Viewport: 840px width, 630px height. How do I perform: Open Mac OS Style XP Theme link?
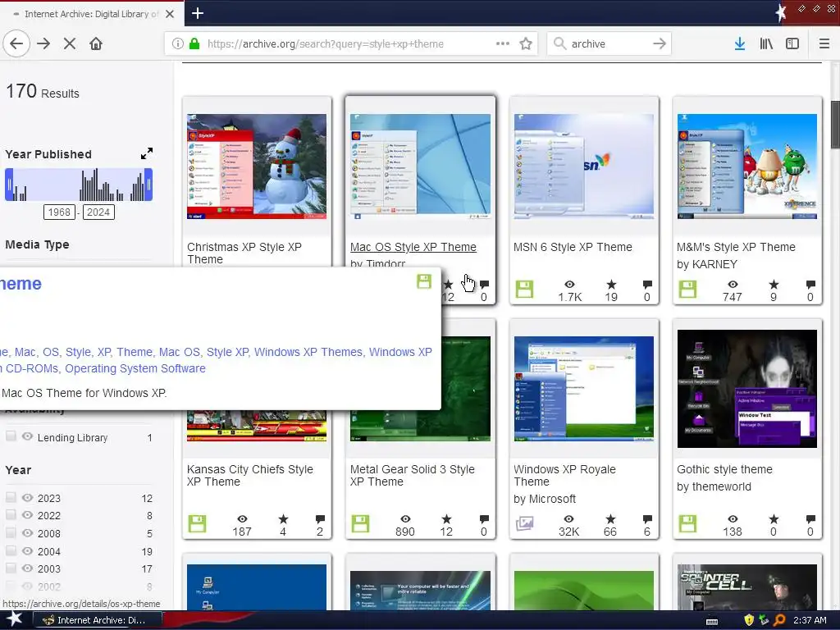(x=413, y=247)
